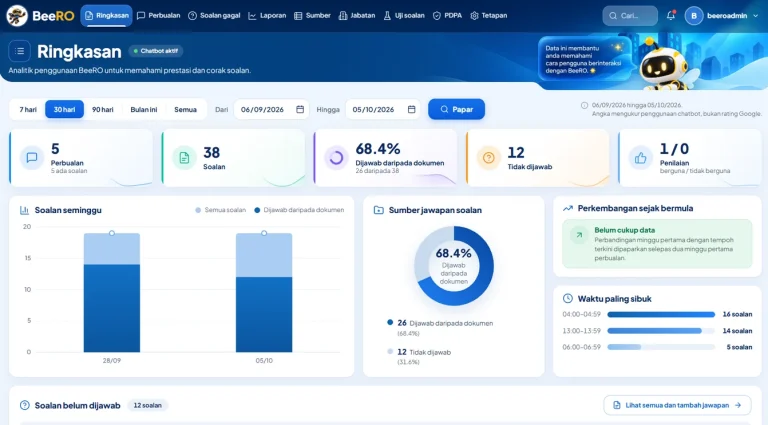The width and height of the screenshot is (768, 425).
Task: Select the 7 hari range
Action: [28, 109]
